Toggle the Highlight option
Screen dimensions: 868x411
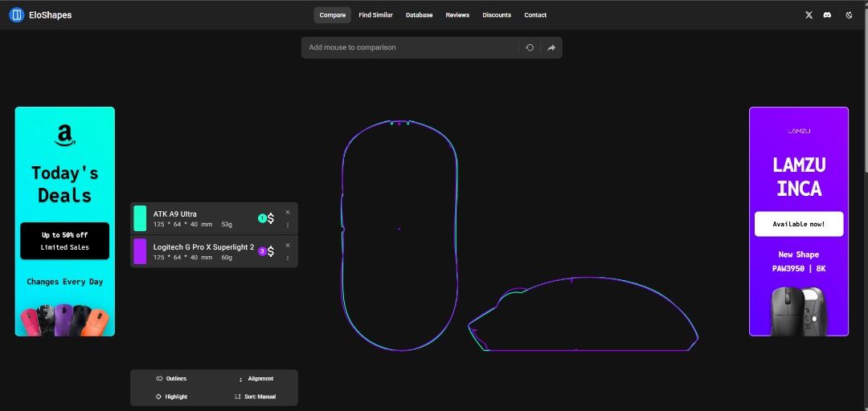[171, 397]
